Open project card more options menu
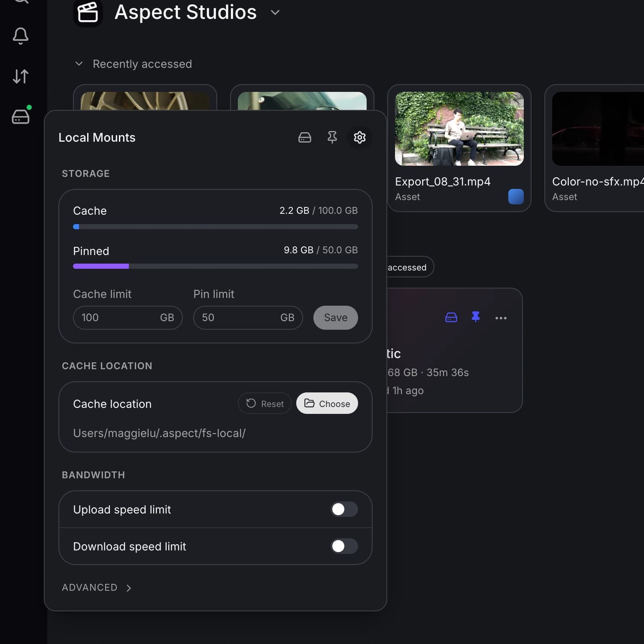644x644 pixels. [x=501, y=318]
